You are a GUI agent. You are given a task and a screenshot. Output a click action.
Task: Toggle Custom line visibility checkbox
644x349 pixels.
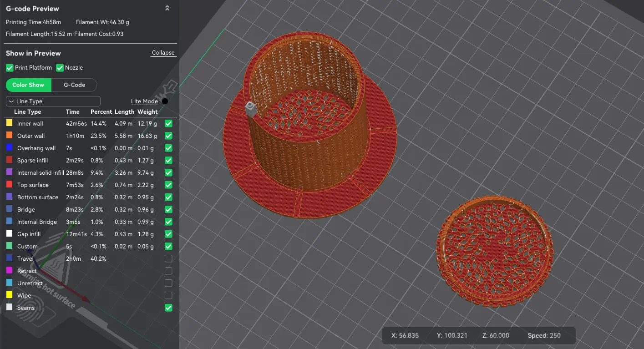(x=168, y=247)
